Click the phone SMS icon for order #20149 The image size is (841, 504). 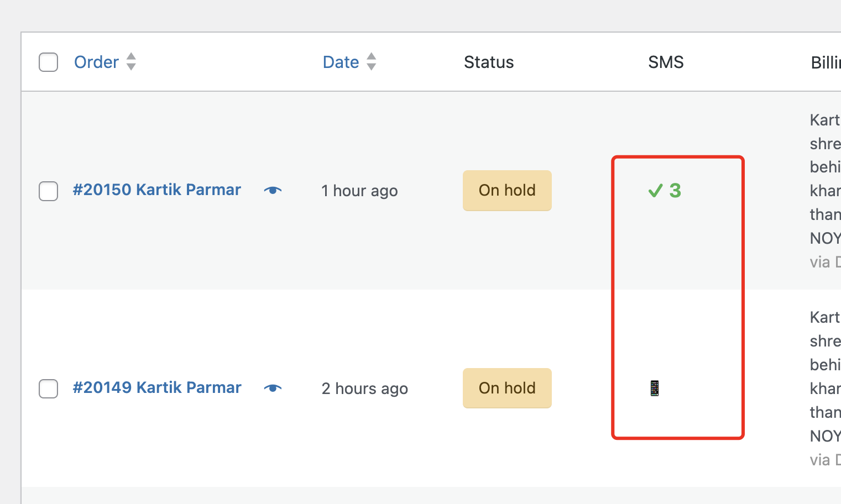coord(655,389)
